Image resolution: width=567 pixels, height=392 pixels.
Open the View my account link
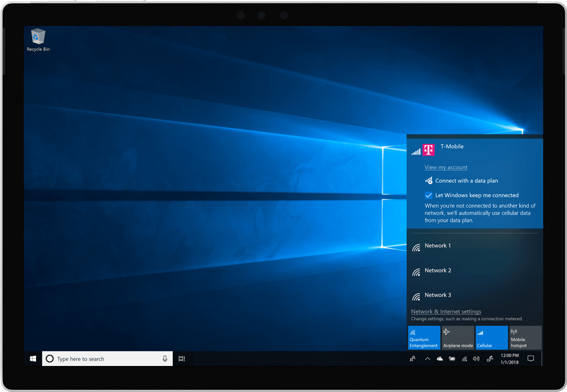point(446,167)
